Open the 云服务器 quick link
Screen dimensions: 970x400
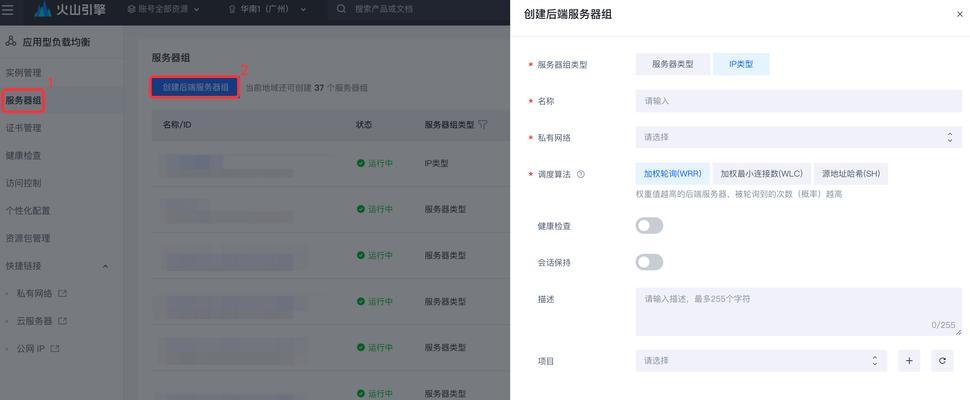tap(35, 321)
